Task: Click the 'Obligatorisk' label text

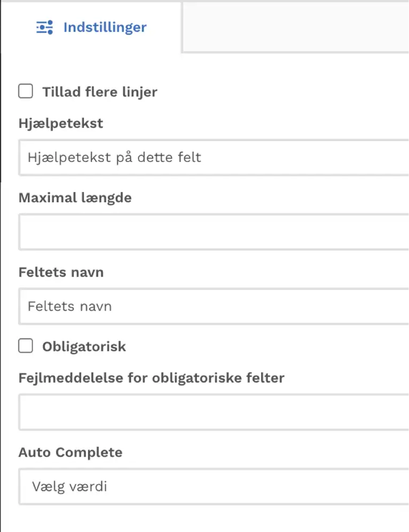Action: (84, 346)
